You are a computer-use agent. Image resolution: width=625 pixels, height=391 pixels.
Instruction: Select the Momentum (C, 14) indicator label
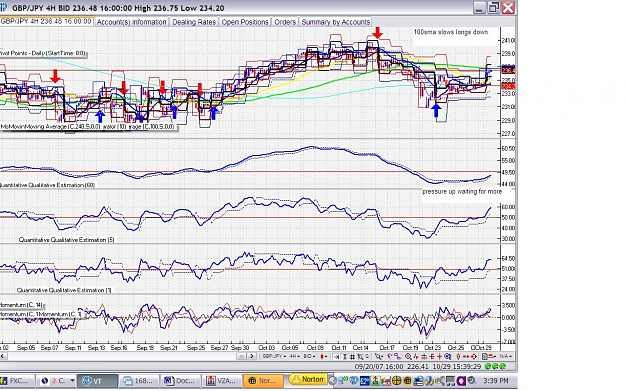coord(21,305)
